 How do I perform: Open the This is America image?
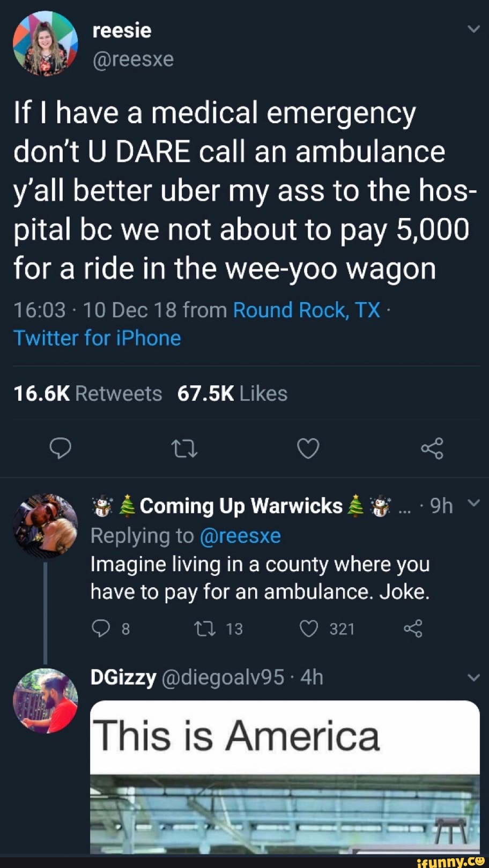[x=285, y=776]
